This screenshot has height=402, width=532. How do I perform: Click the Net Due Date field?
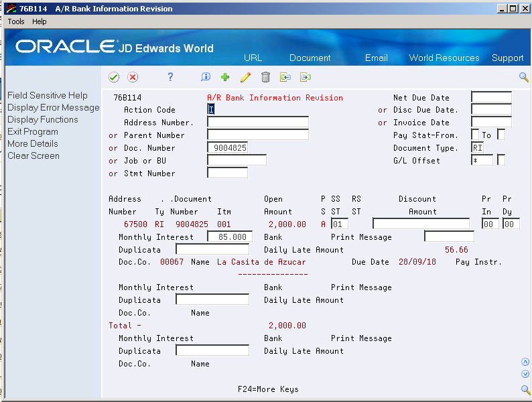491,97
